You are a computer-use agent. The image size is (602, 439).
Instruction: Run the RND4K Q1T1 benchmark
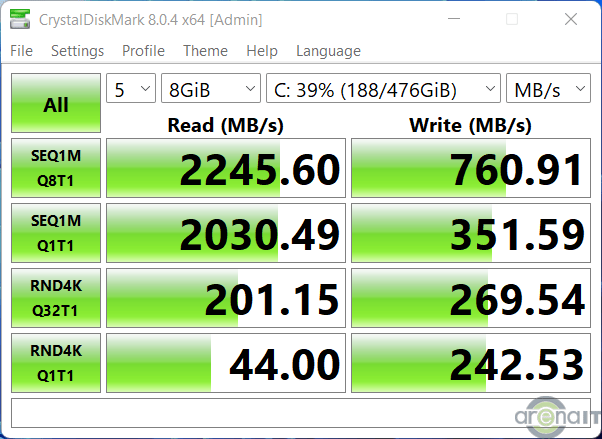coord(56,361)
